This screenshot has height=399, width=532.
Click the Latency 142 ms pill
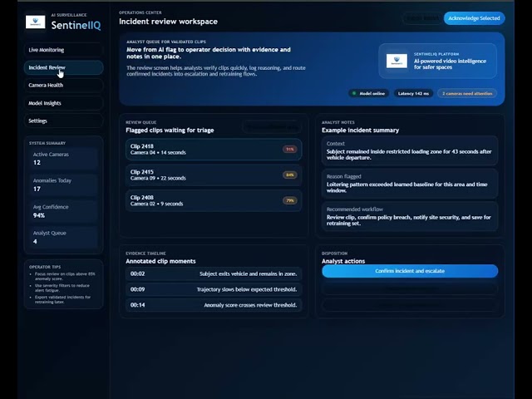[413, 93]
